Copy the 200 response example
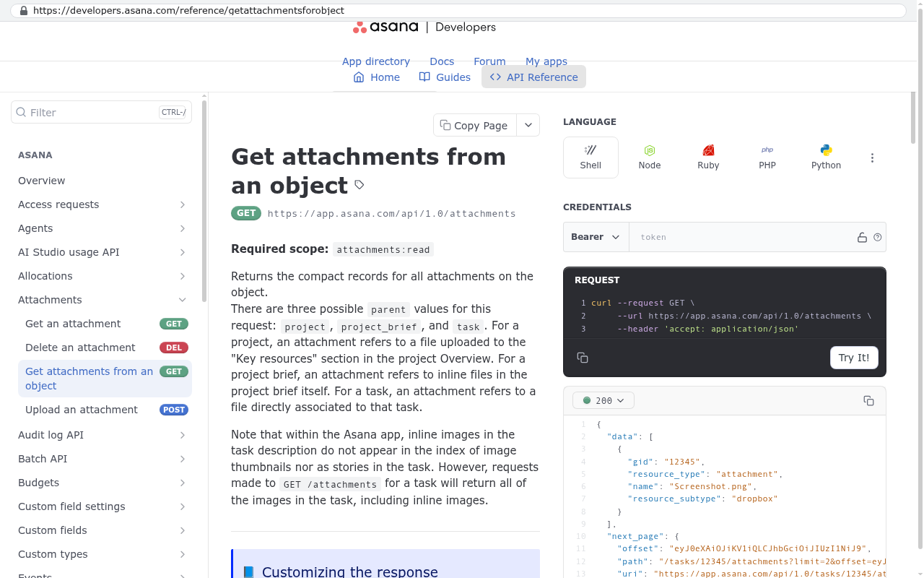Viewport: 924px width, 578px height. click(x=868, y=400)
